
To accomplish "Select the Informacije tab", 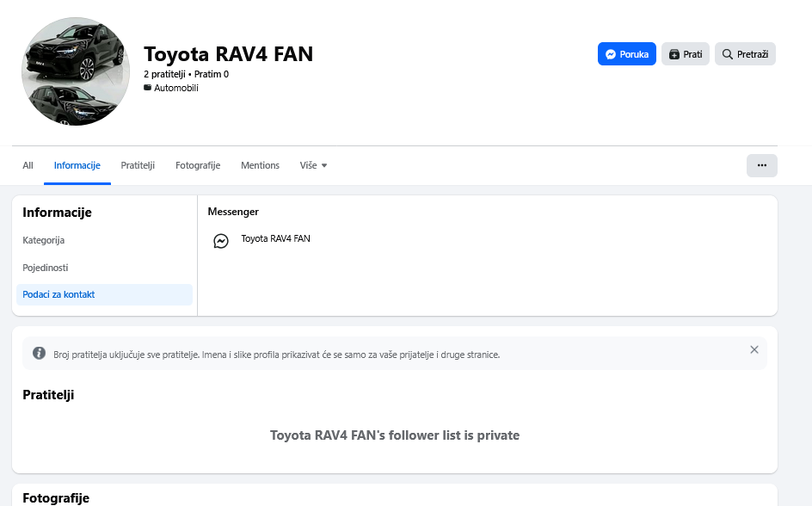I will [77, 165].
